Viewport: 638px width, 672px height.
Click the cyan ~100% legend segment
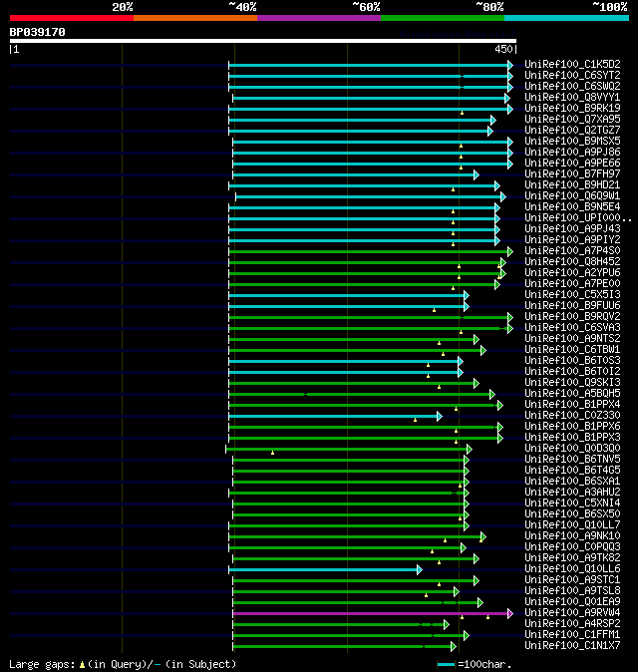point(566,18)
